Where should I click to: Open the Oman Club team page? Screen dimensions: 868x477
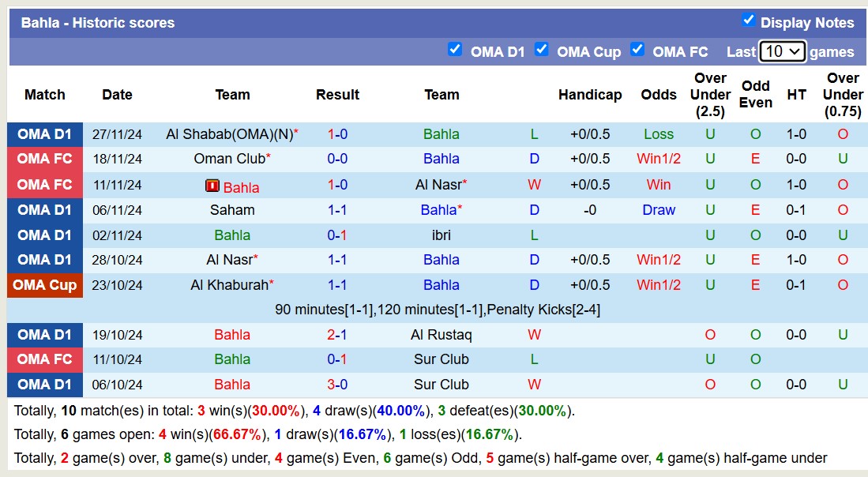[x=229, y=159]
